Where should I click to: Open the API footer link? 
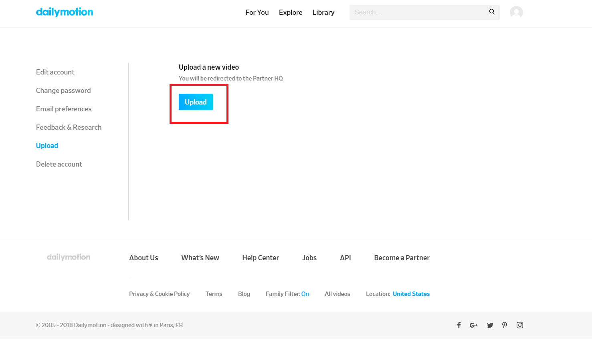coord(346,258)
